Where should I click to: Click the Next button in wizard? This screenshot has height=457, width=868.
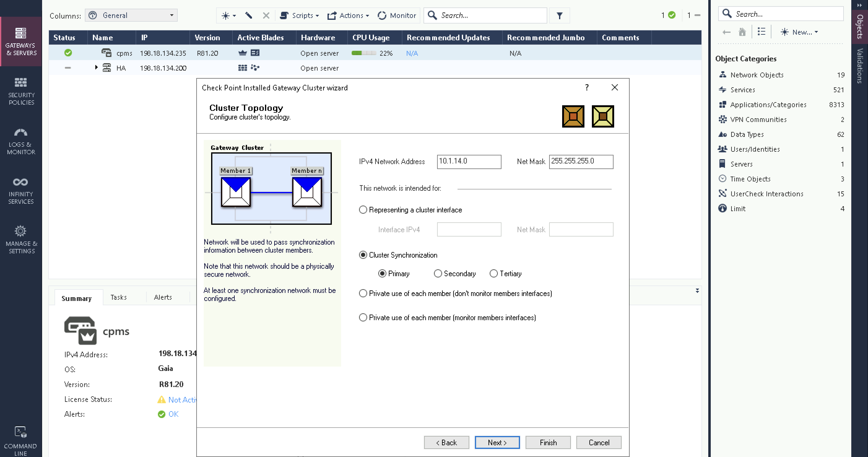coord(497,442)
